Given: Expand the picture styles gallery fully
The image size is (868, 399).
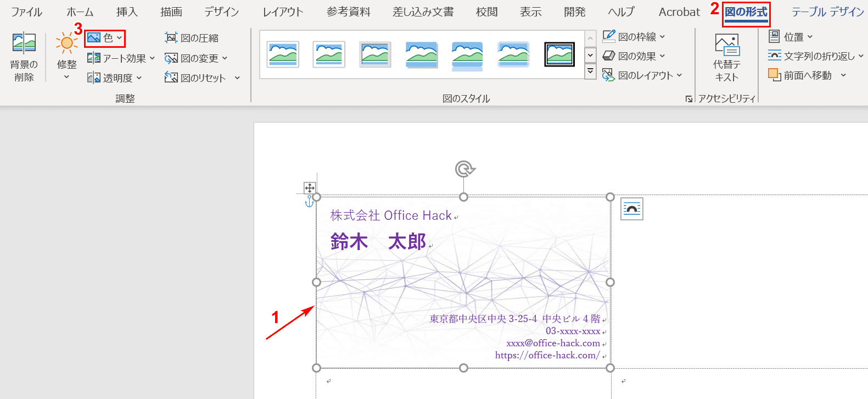Looking at the screenshot, I should click(590, 71).
